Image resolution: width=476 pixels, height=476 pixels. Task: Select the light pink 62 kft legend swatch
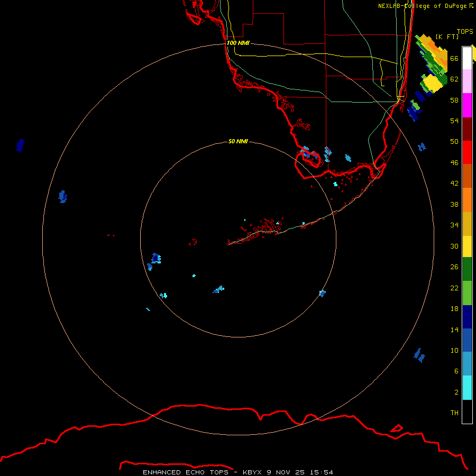pyautogui.click(x=467, y=81)
